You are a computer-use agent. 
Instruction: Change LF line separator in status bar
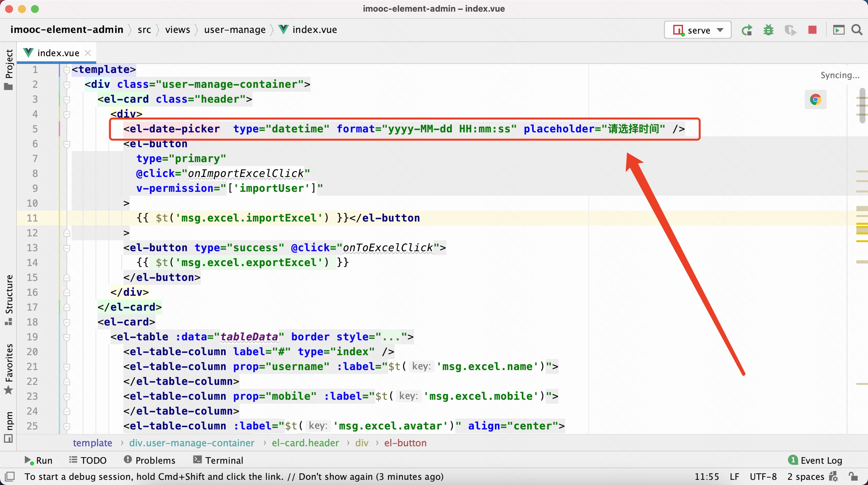[735, 477]
